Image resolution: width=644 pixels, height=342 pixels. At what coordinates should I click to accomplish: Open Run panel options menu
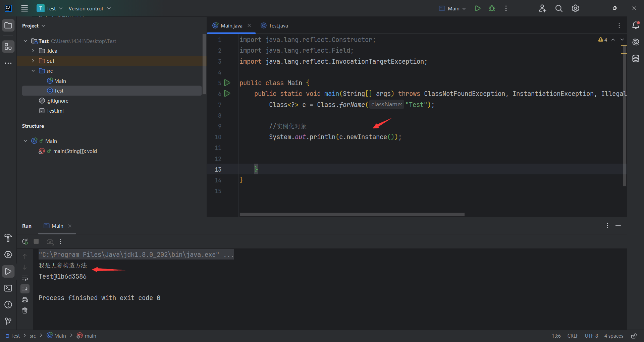click(x=607, y=226)
